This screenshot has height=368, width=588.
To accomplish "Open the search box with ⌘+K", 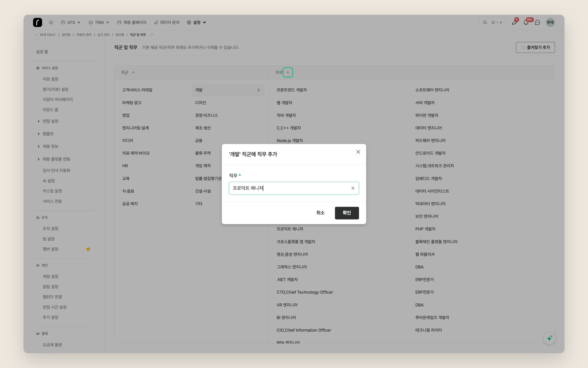I will coord(492,22).
